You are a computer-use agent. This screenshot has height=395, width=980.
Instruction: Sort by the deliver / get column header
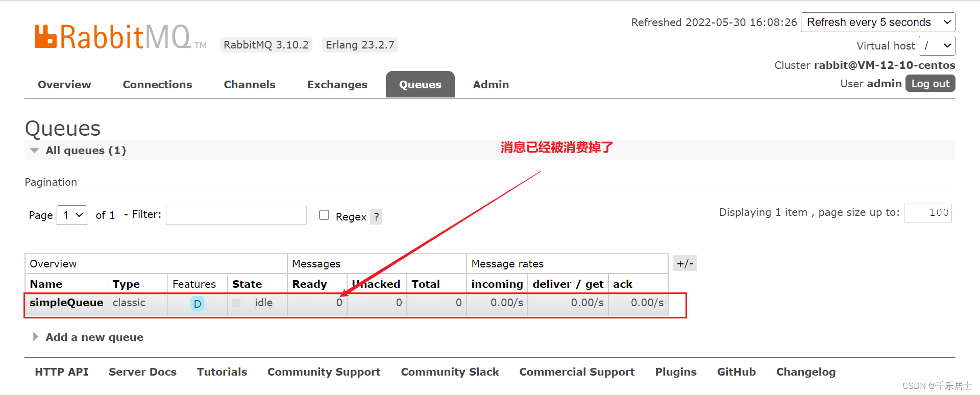(568, 284)
